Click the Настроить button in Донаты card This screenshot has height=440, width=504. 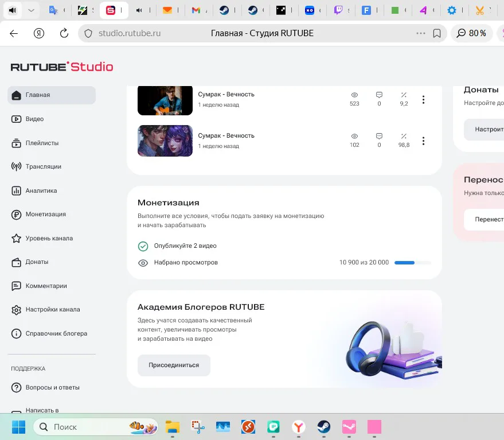pyautogui.click(x=484, y=129)
